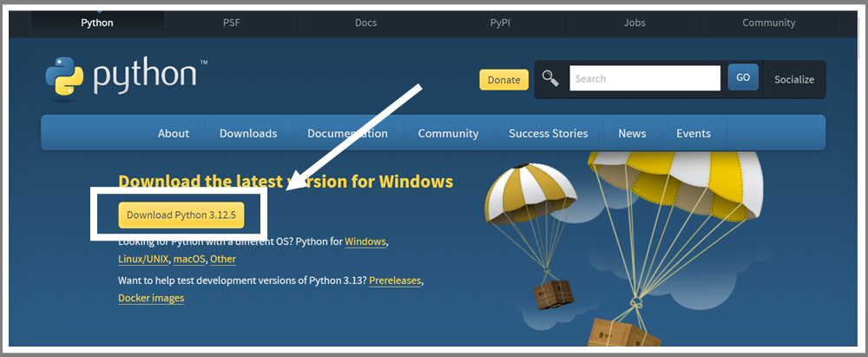Image resolution: width=868 pixels, height=357 pixels.
Task: Open the Python tab in top bar
Action: click(97, 23)
